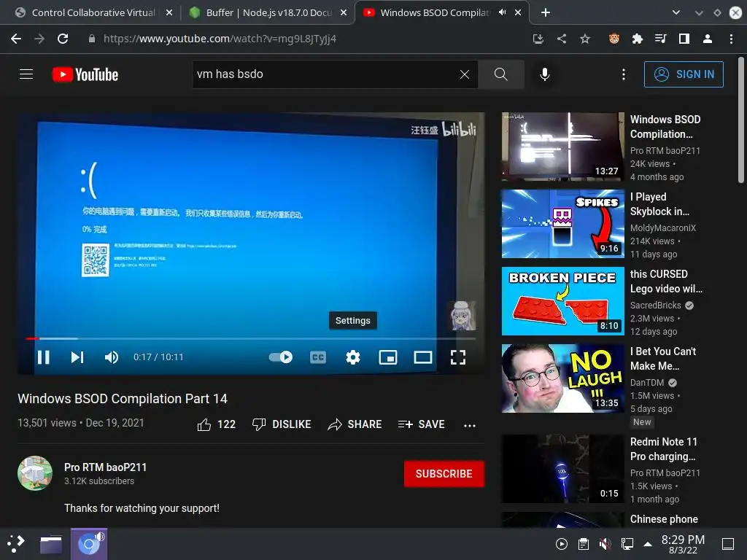Open YouTube settings three-dot menu
747x560 pixels.
(x=624, y=74)
